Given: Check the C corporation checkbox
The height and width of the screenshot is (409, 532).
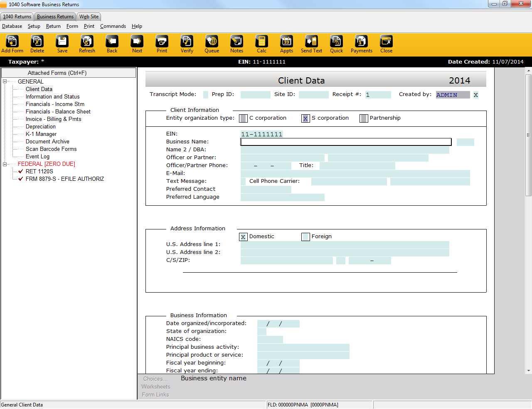Looking at the screenshot, I should [x=244, y=118].
